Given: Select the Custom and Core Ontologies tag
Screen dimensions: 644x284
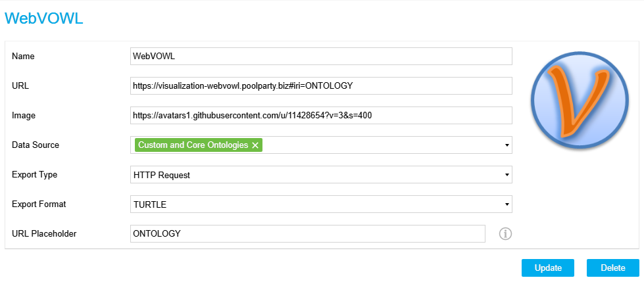Looking at the screenshot, I should pyautogui.click(x=193, y=145).
